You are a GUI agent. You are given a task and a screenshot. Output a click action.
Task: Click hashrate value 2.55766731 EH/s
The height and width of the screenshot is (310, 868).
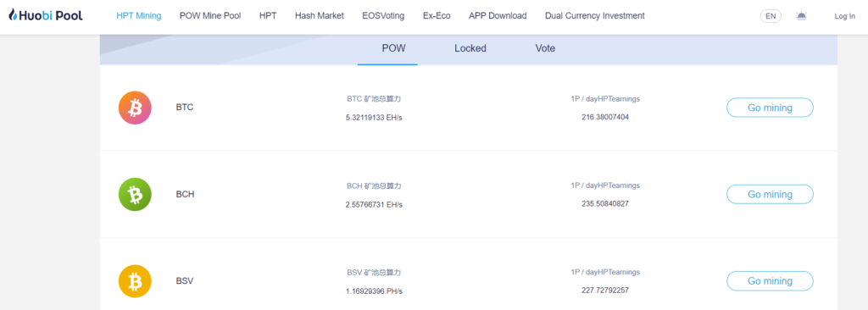pos(374,204)
